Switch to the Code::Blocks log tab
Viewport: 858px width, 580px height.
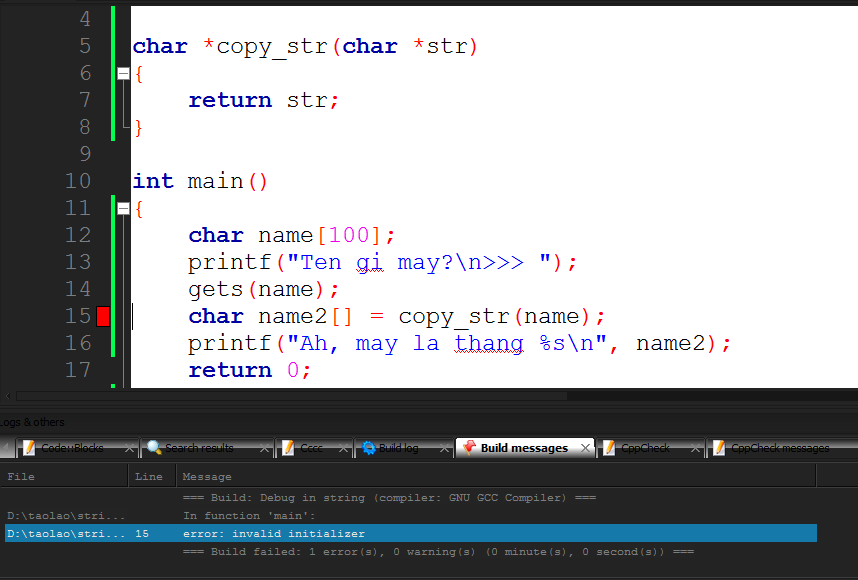click(71, 448)
